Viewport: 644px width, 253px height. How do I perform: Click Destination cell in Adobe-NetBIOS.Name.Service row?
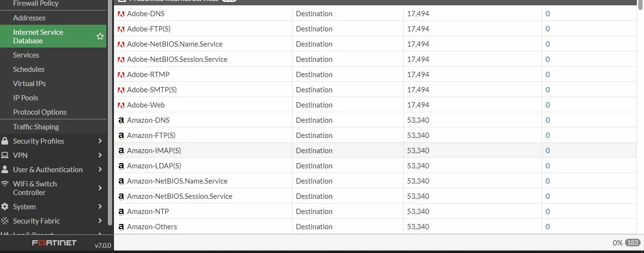pos(348,44)
